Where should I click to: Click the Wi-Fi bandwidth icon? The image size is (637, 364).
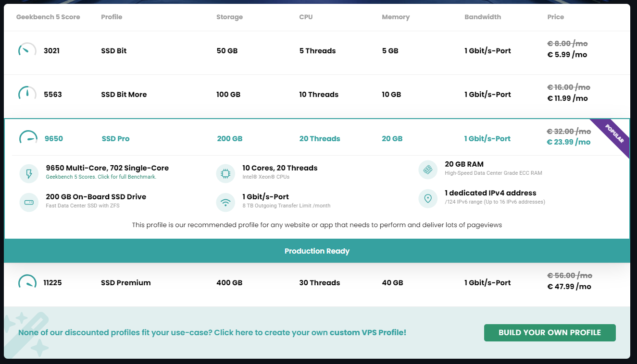(x=225, y=202)
